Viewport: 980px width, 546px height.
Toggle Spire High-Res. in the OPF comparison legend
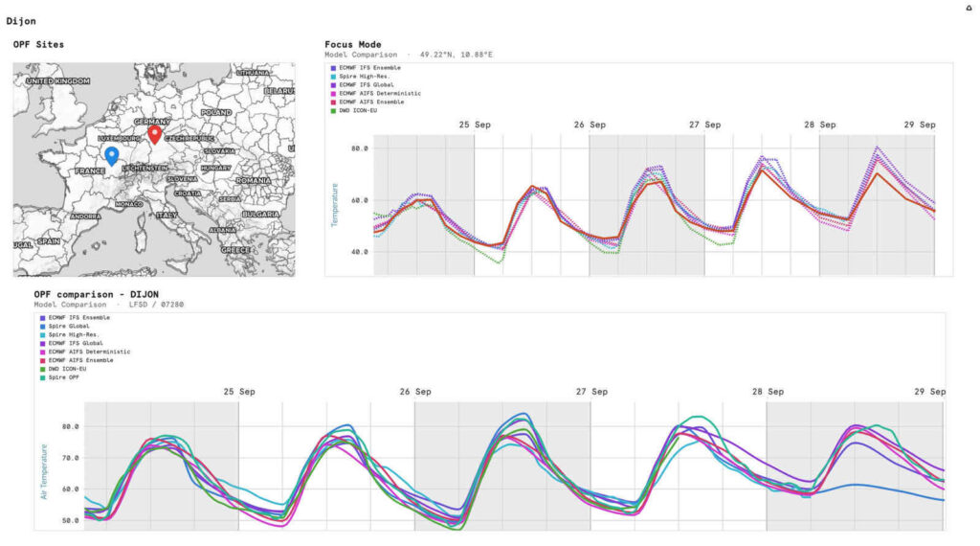(x=69, y=334)
